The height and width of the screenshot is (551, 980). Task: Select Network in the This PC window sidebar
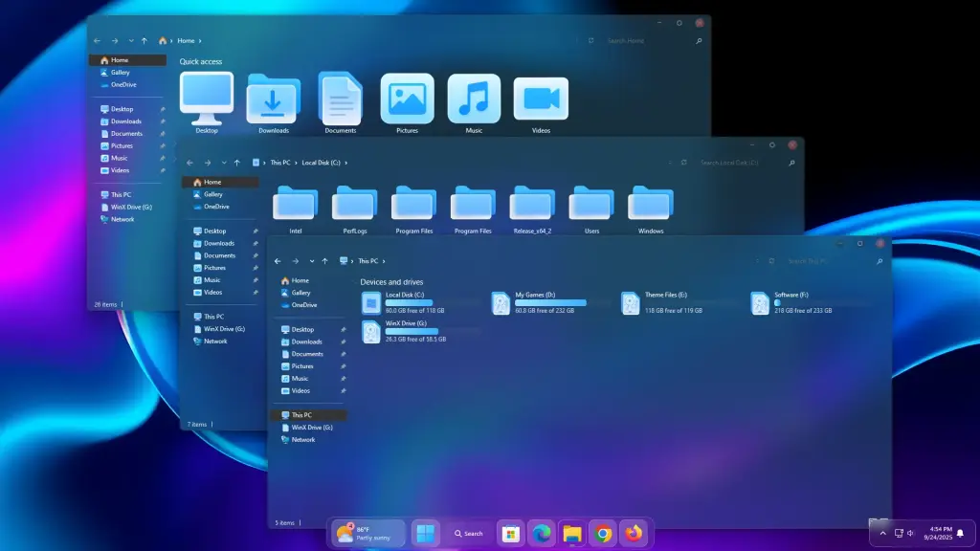pos(303,440)
